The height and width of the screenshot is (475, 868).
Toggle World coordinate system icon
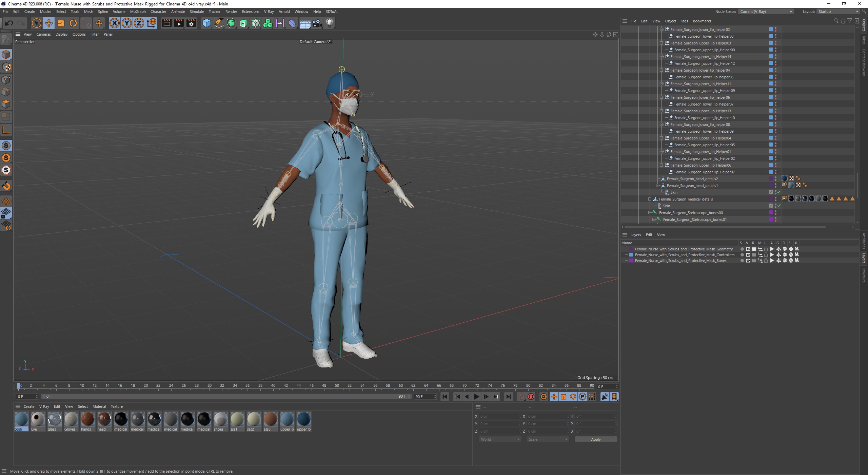[x=152, y=23]
